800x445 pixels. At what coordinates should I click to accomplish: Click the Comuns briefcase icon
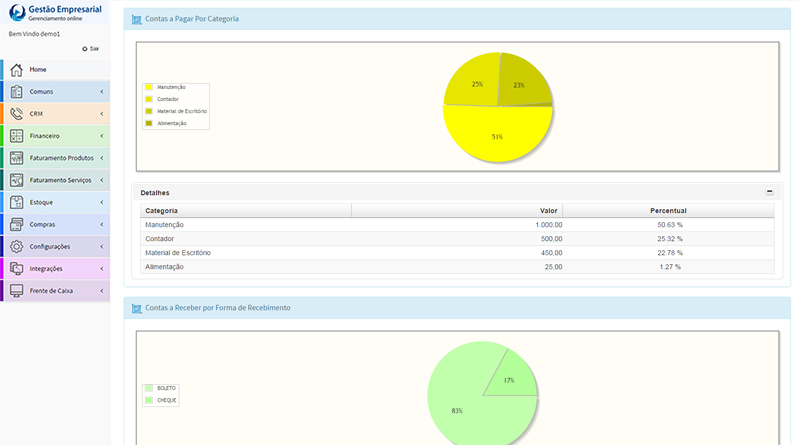[16, 92]
